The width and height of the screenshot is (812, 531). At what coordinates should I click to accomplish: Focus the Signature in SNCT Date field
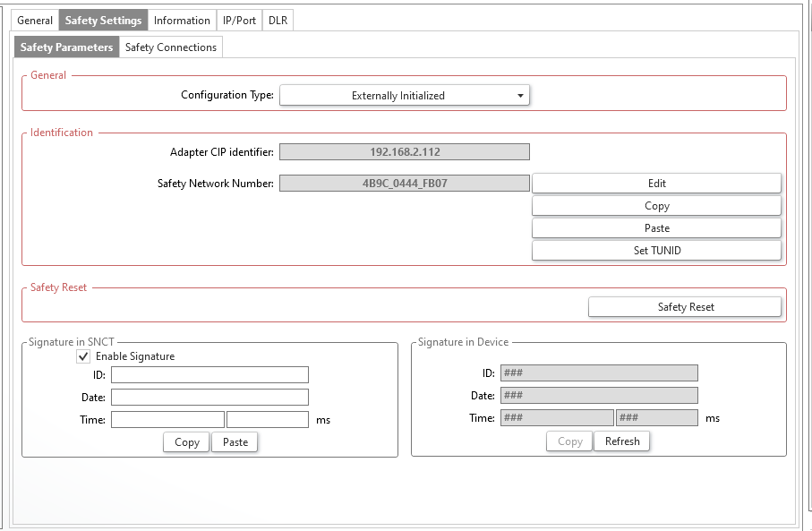[x=209, y=397]
